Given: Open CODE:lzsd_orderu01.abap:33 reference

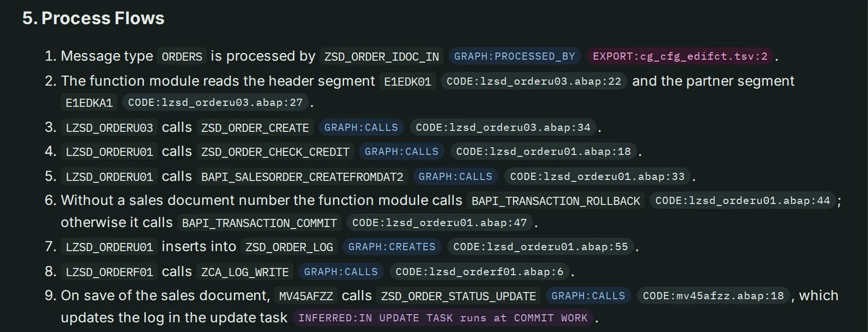Looking at the screenshot, I should click(x=597, y=177).
